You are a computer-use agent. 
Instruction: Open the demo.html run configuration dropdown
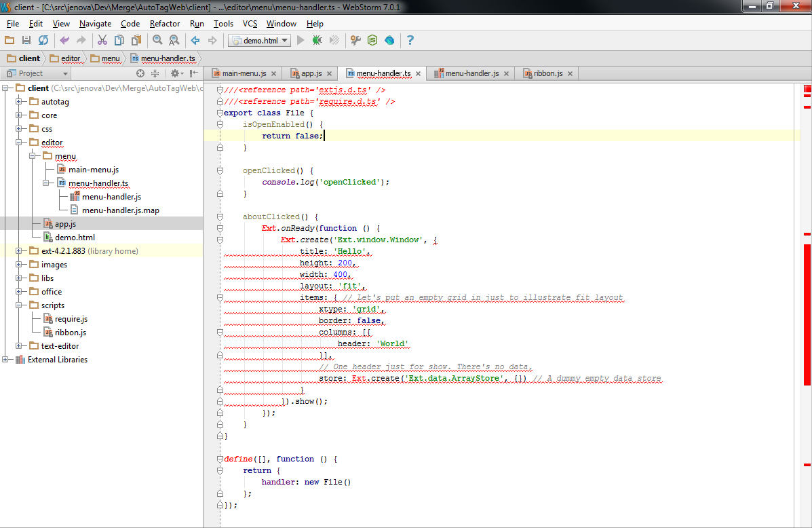coord(259,41)
